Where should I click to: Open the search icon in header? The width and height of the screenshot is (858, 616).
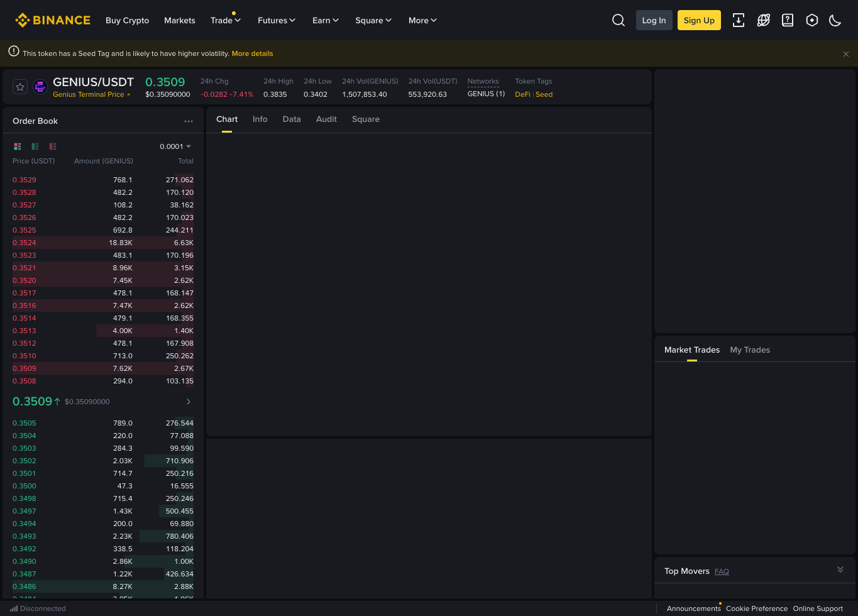tap(619, 20)
